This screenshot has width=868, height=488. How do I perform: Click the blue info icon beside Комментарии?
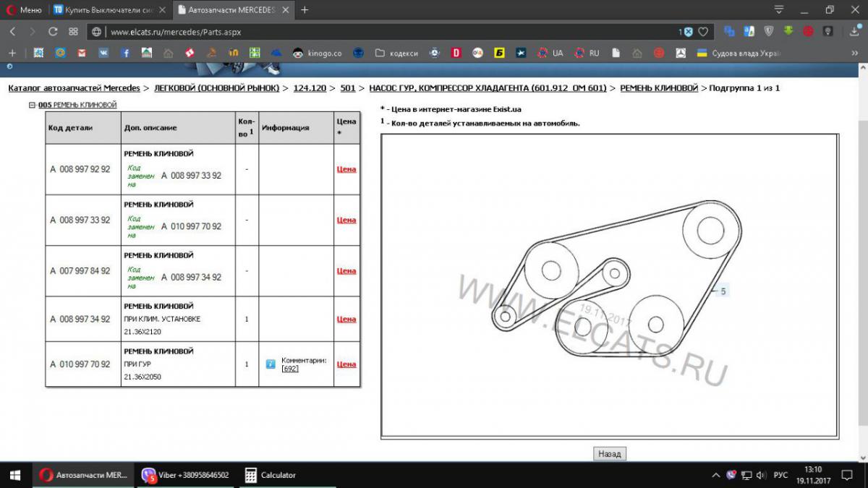(x=271, y=364)
